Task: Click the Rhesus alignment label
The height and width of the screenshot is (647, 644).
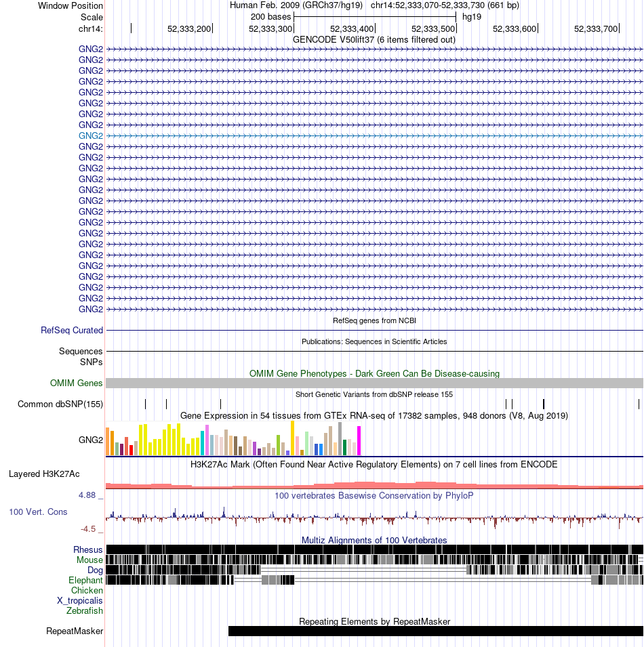Action: (88, 550)
